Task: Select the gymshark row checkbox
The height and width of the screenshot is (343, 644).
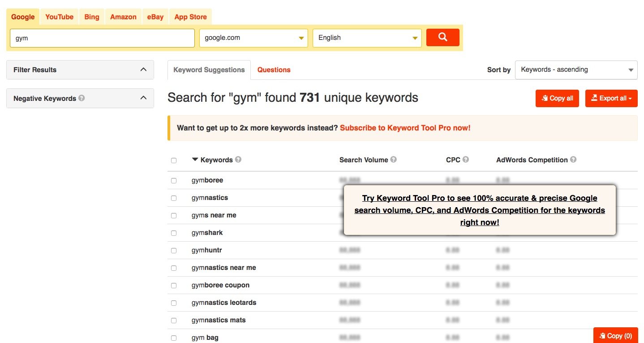Action: pos(174,233)
